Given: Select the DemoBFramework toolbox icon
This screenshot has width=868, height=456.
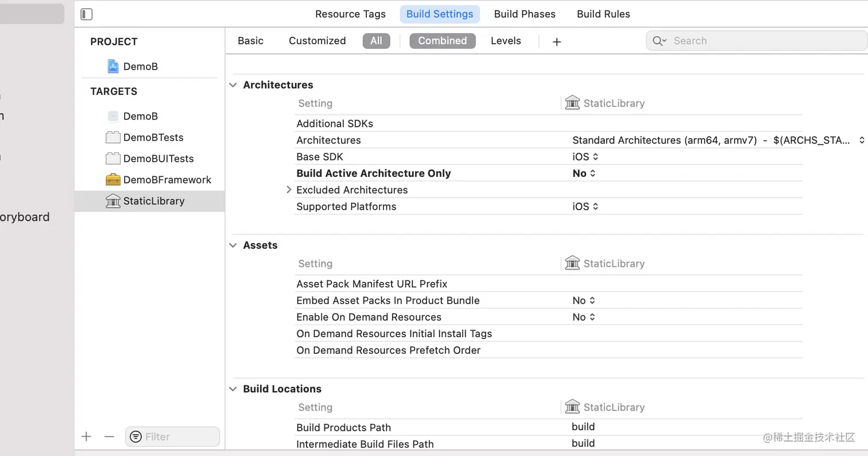Looking at the screenshot, I should pyautogui.click(x=113, y=180).
